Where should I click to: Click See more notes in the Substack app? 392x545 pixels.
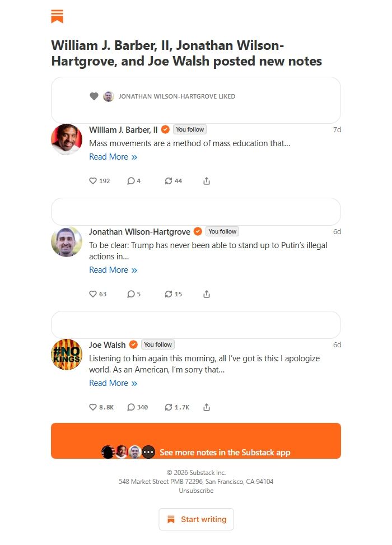tap(225, 452)
